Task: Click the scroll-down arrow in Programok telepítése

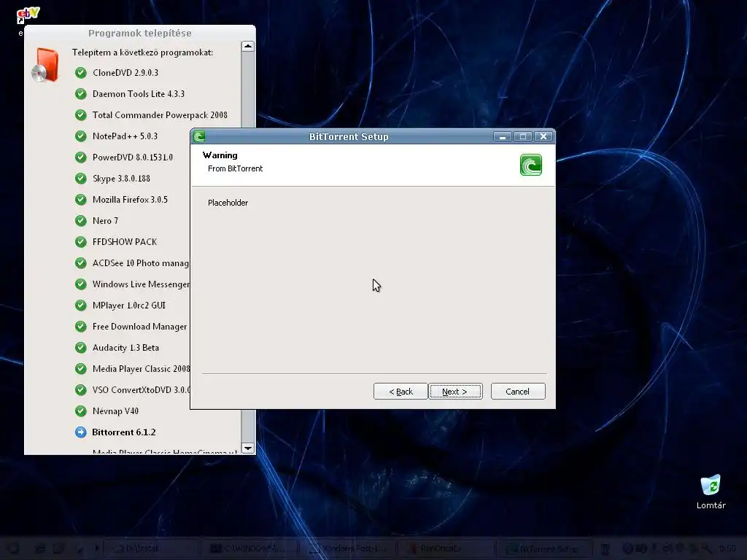Action: (x=248, y=448)
